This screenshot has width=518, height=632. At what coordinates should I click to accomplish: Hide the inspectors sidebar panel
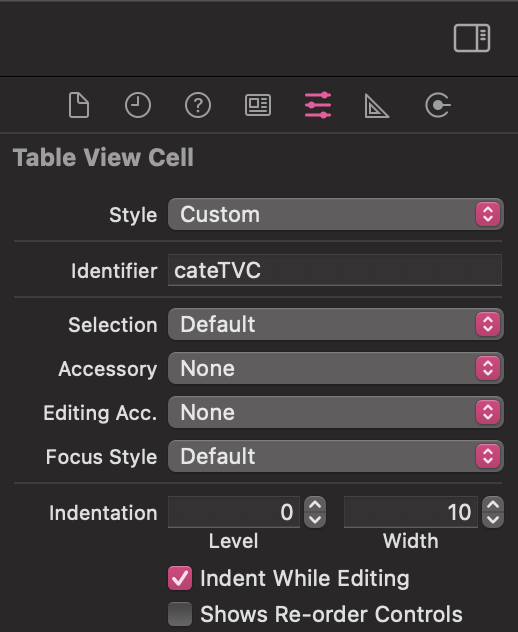pyautogui.click(x=472, y=38)
